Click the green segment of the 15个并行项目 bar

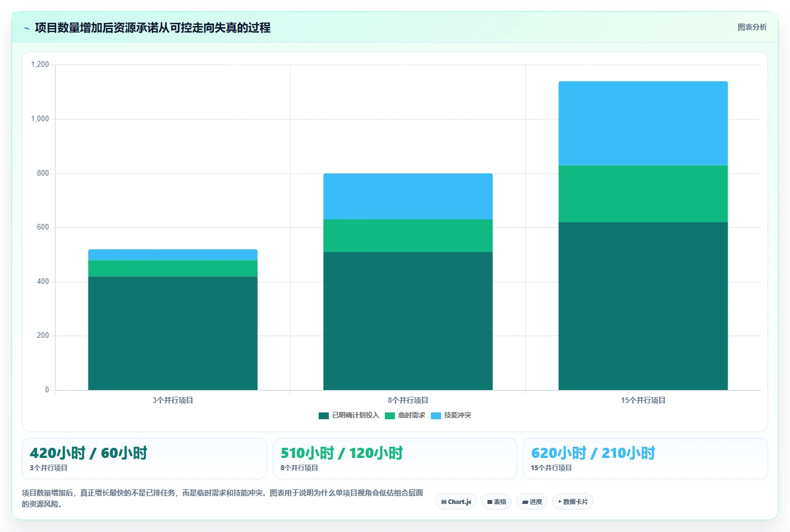[643, 194]
